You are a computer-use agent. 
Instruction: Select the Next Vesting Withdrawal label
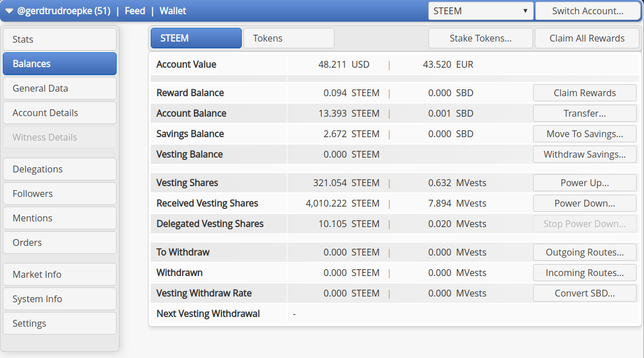click(208, 314)
